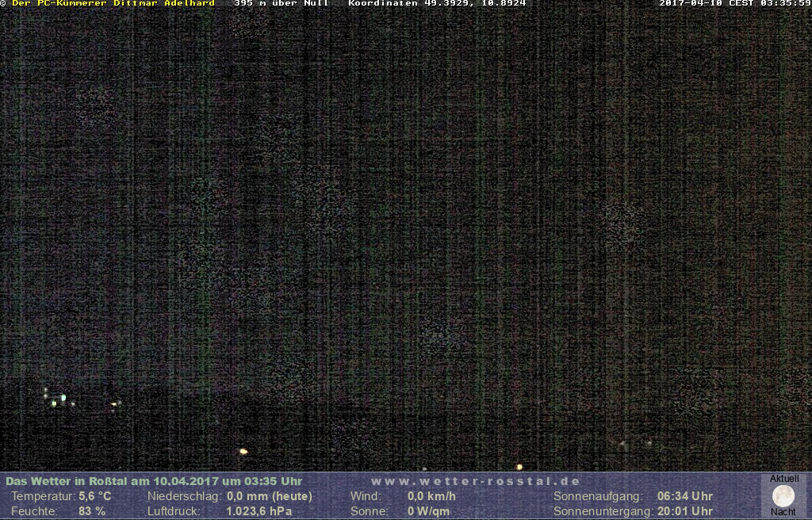
Task: Click the 'Koordinaten 49.3929, 10.8924' text
Action: pos(437,3)
